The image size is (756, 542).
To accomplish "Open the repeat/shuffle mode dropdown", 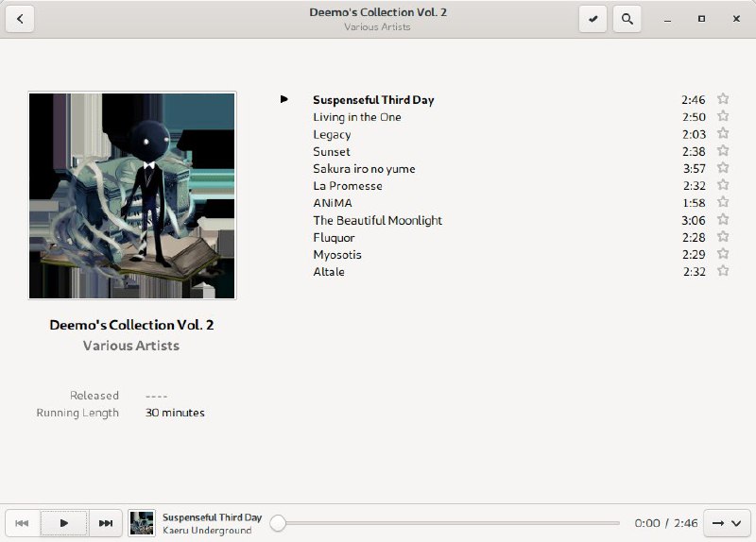I will [727, 523].
